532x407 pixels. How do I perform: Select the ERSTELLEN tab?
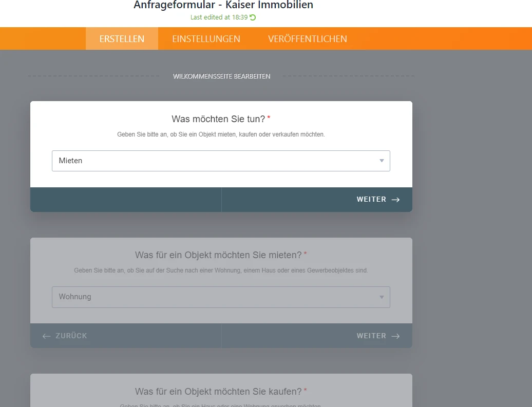click(122, 38)
